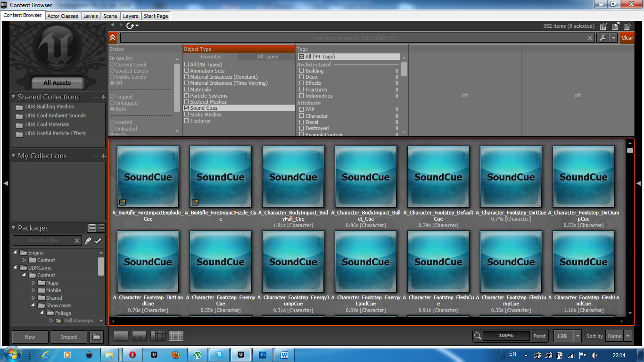644x362 pixels.
Task: Switch Packages to flat list view icon
Action: (101, 228)
